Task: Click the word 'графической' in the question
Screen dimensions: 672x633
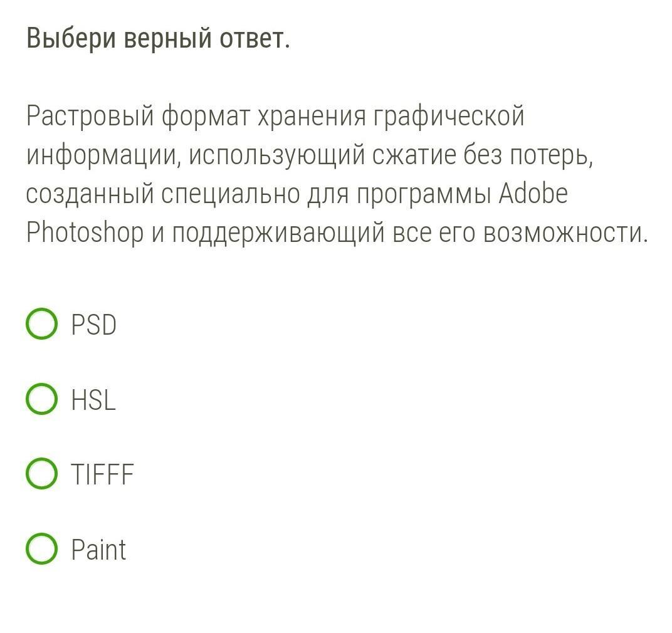Action: (449, 116)
